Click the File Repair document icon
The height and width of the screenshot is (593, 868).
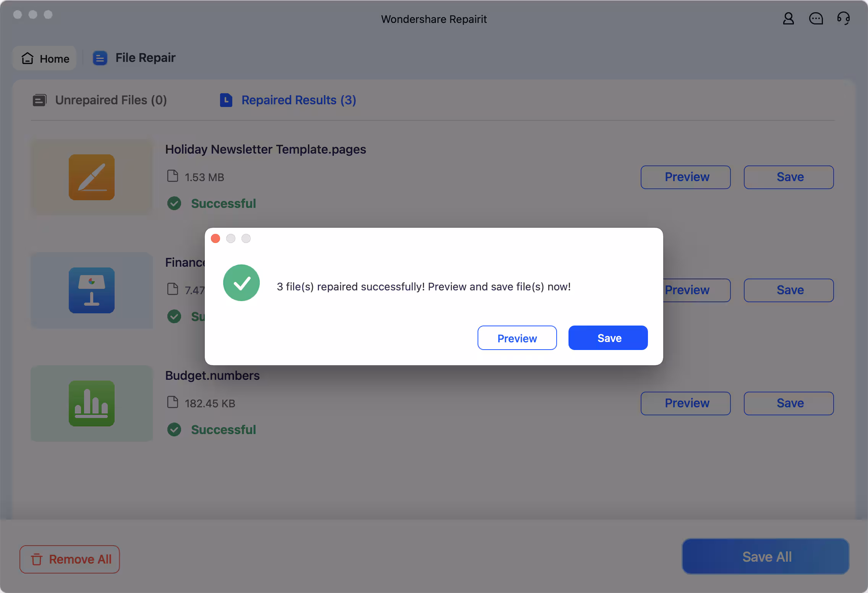pyautogui.click(x=100, y=58)
